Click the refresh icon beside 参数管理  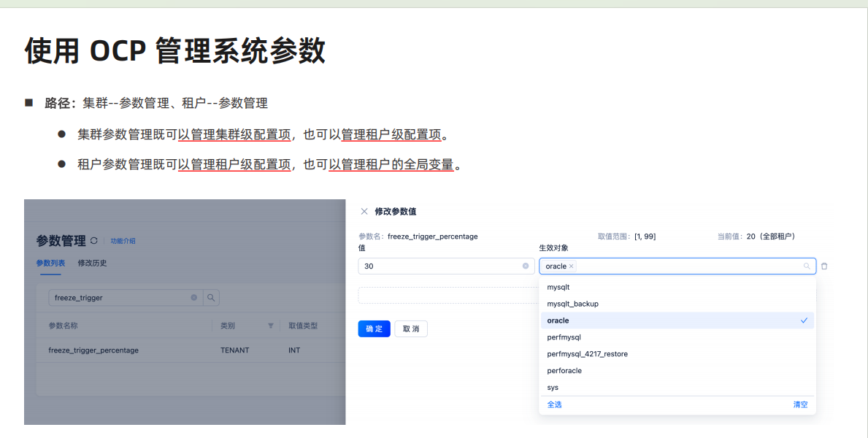[x=93, y=241]
